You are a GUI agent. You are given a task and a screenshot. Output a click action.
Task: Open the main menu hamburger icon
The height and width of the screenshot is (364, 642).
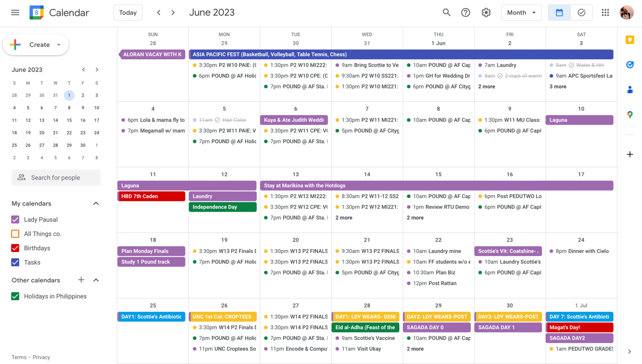point(15,12)
